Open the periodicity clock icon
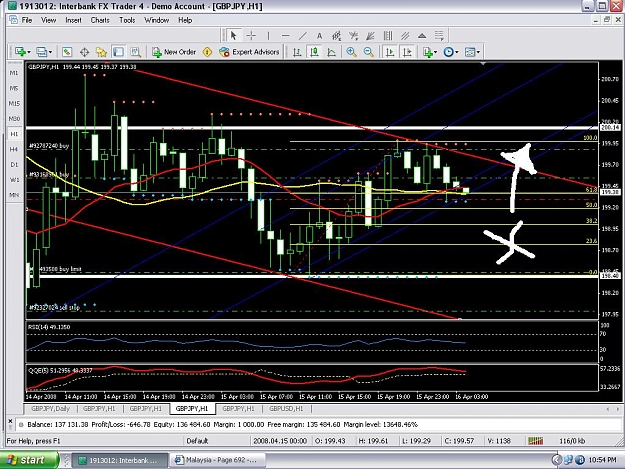 448,52
